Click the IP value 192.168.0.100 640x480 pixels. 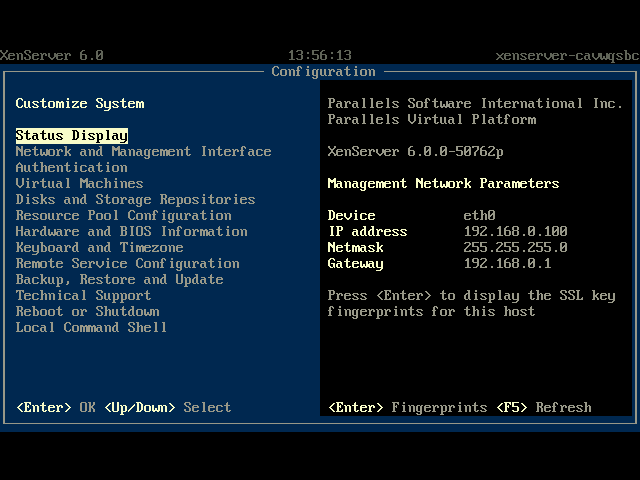[x=515, y=231]
